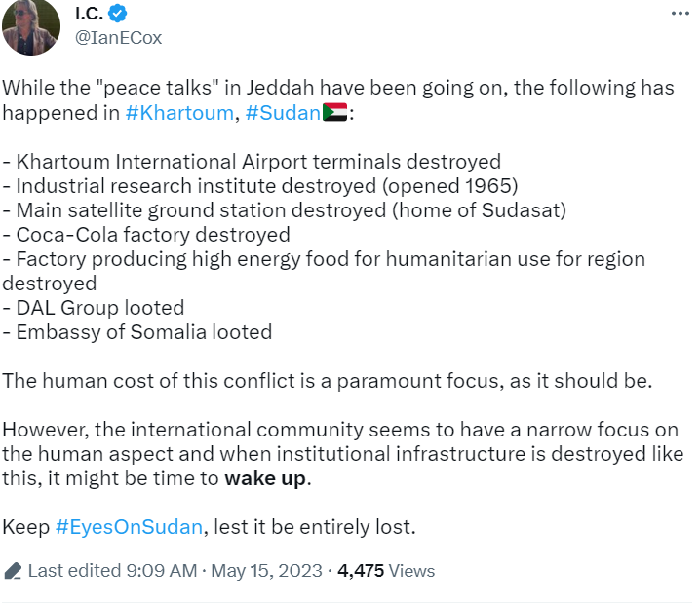Click the 4,475 Views count
The width and height of the screenshot is (700, 606).
(386, 571)
